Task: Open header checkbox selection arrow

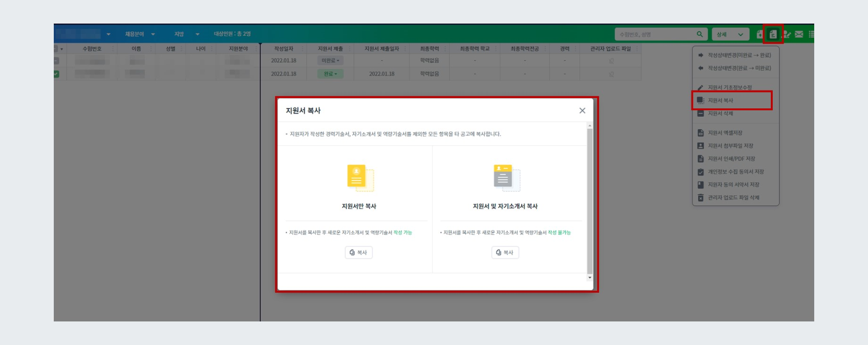Action: [x=62, y=49]
